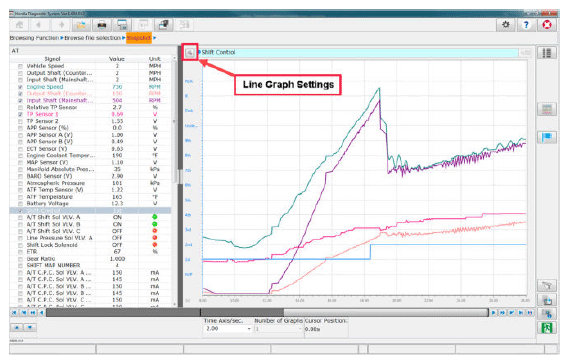Move signal down with the down-arrow button
Image resolution: width=569 pixels, height=364 pixels.
click(30, 327)
